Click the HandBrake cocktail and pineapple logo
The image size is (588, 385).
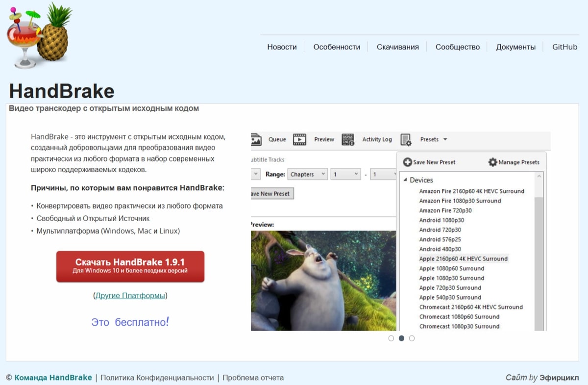39,37
